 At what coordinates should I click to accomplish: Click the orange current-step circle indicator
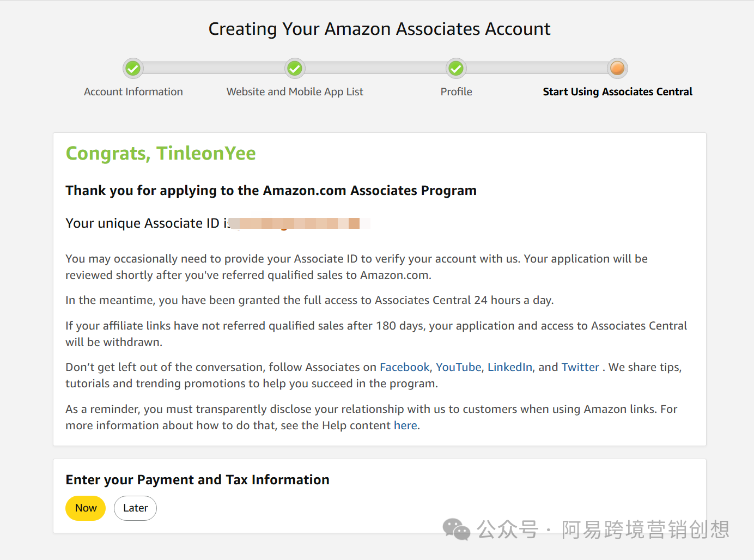(617, 69)
